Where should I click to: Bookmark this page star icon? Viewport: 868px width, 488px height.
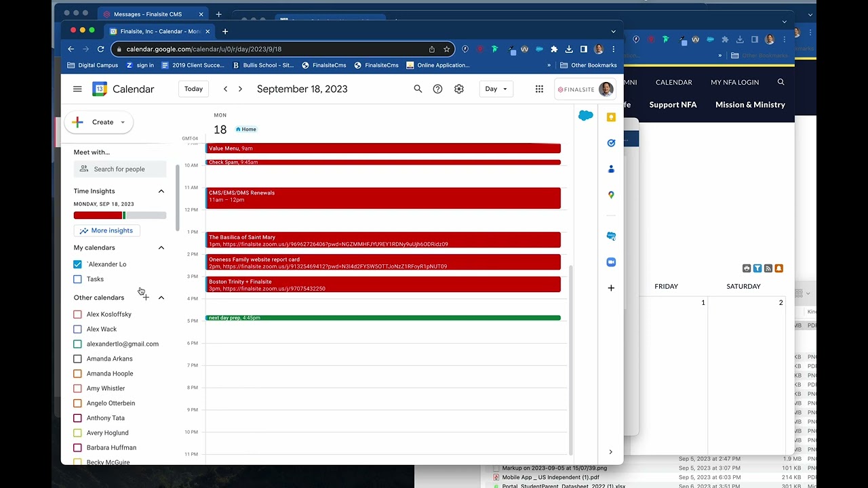446,49
